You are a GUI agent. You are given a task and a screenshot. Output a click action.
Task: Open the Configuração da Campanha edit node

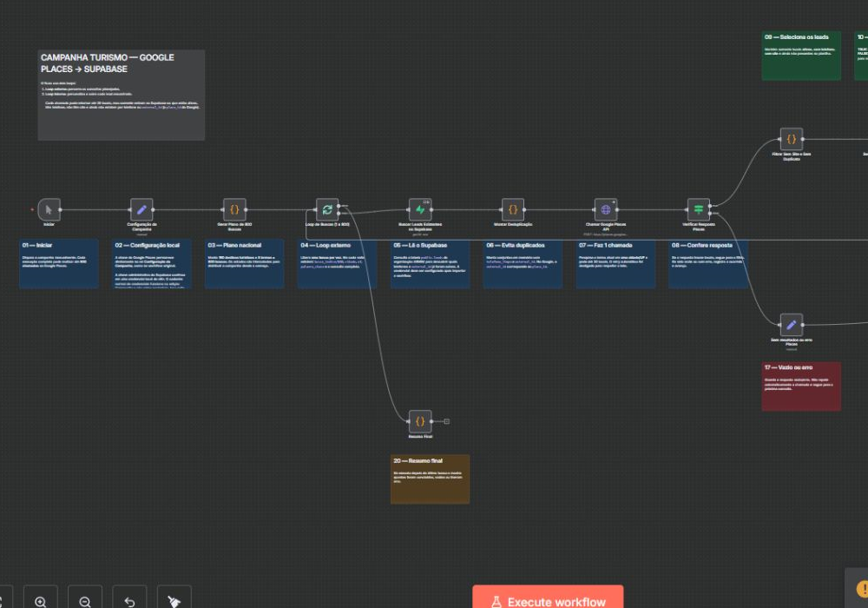(x=141, y=210)
